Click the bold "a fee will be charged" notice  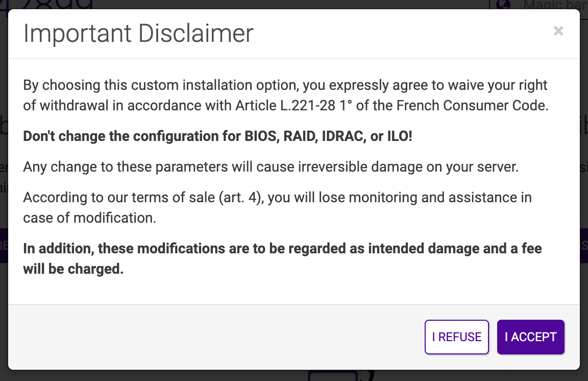tap(282, 258)
